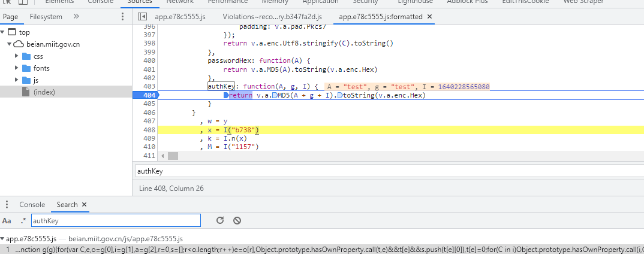Screen dimensions: 644x255
Task: Expand the fonts folder
Action: [17, 68]
